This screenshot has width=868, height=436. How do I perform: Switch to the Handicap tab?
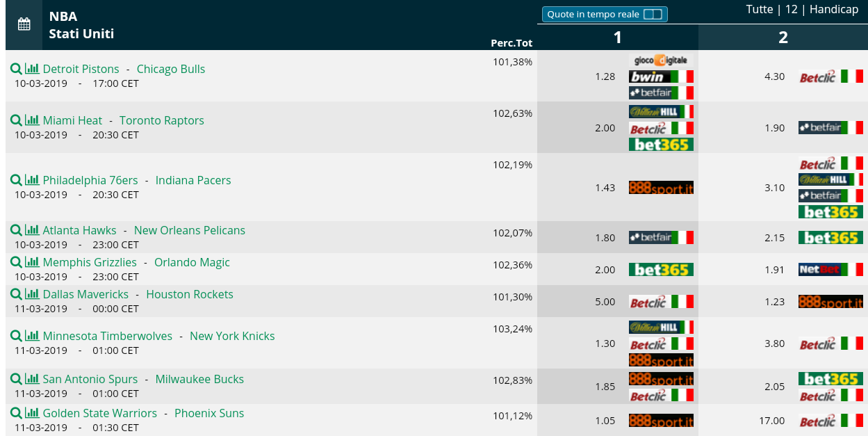tap(834, 9)
